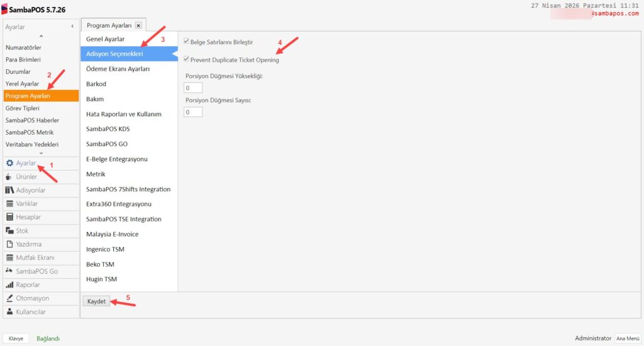Screen dimensions: 644x346
Task: Select the Yazdırma document icon
Action: (x=9, y=244)
